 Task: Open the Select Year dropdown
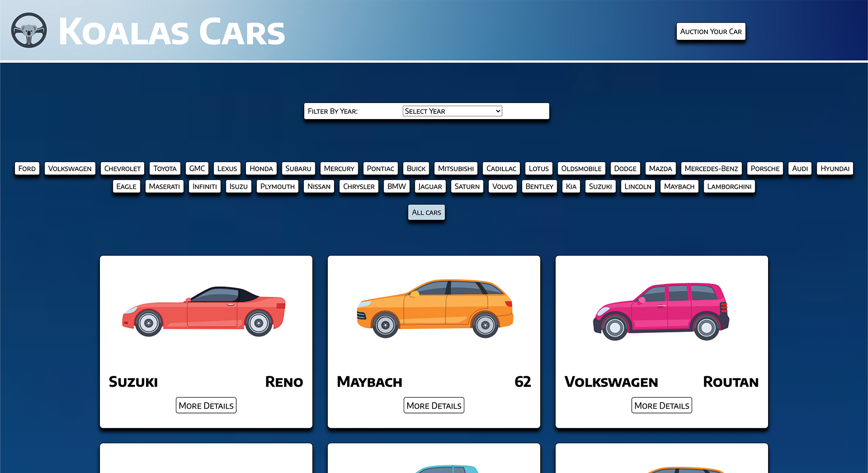pos(452,111)
